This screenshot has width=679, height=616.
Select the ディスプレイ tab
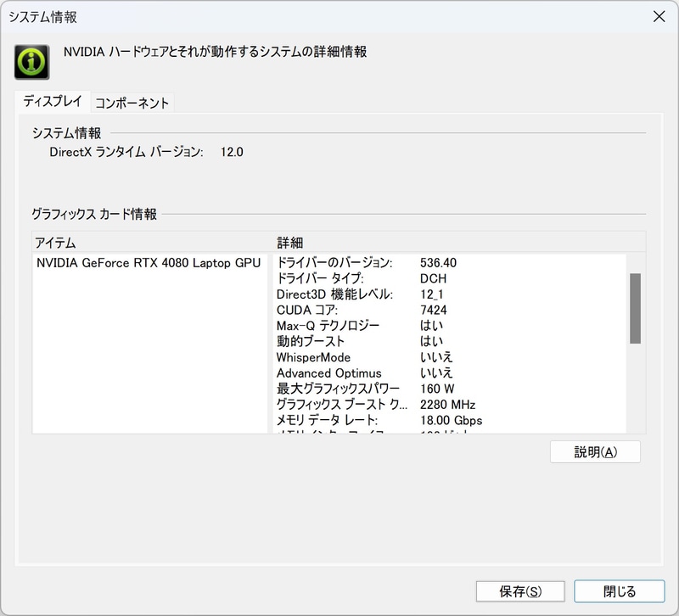tap(54, 101)
